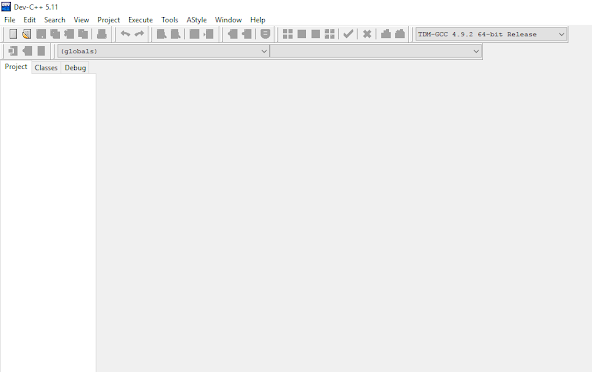Open an existing file or project
592x372 pixels.
pos(26,34)
